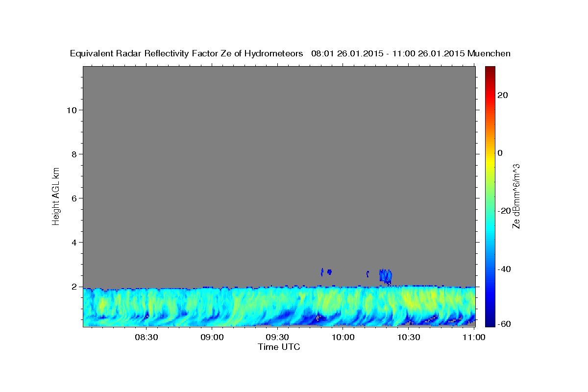Click the 'Height AGL km' axis label
588x392 pixels.
(56, 196)
